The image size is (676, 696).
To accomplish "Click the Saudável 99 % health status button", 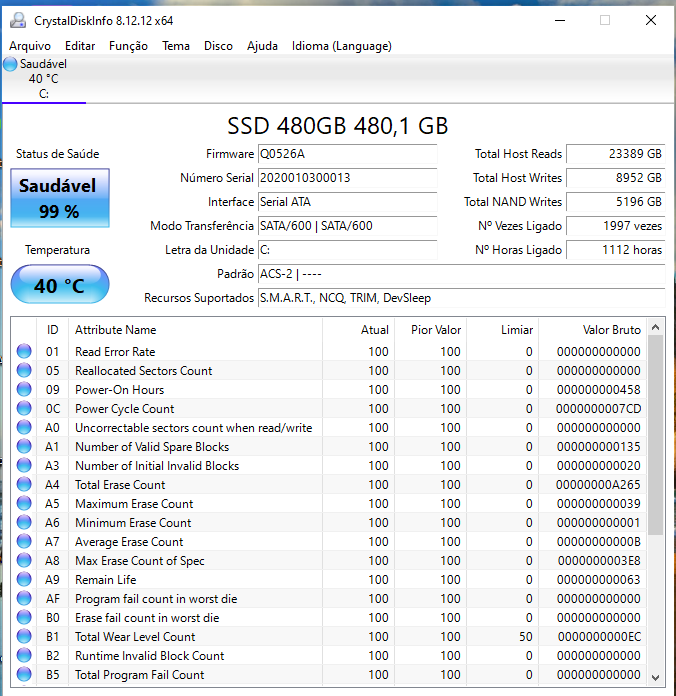I will tap(60, 198).
